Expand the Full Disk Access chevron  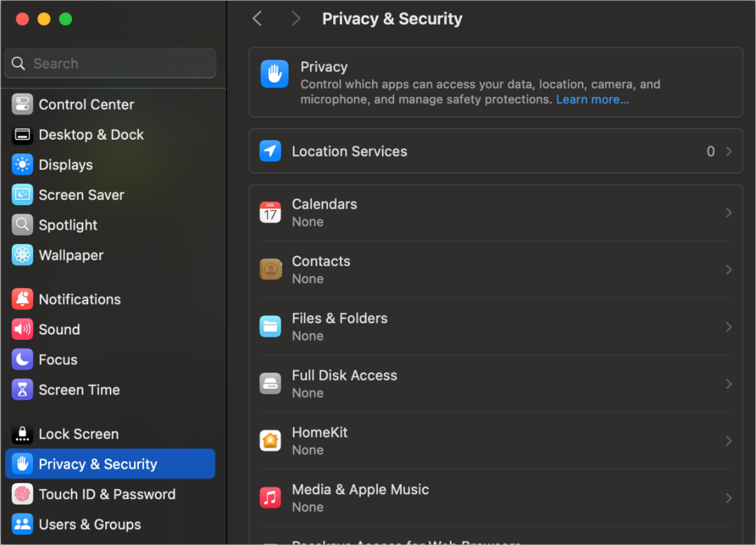click(728, 384)
